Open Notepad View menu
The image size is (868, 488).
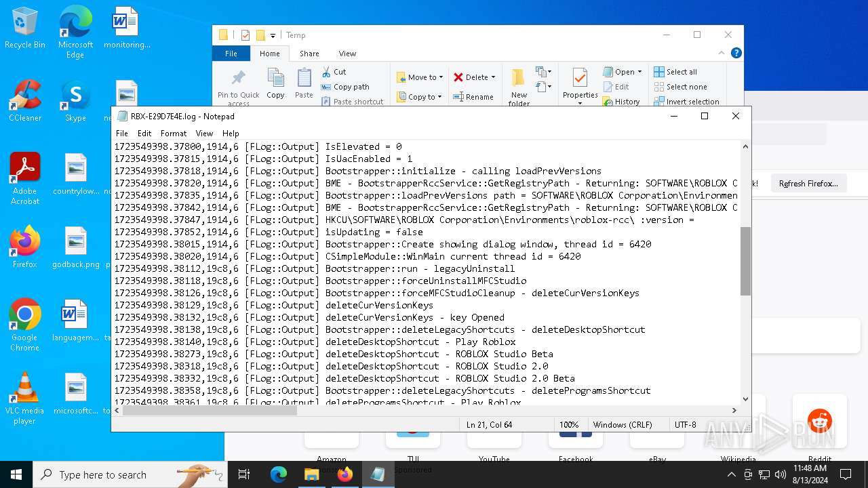coord(204,134)
